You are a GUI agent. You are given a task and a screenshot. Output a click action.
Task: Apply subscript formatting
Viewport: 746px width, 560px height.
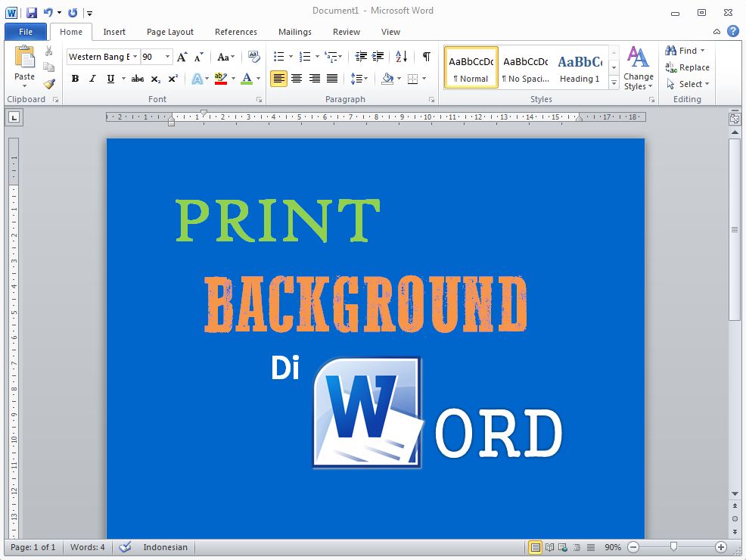pos(156,79)
